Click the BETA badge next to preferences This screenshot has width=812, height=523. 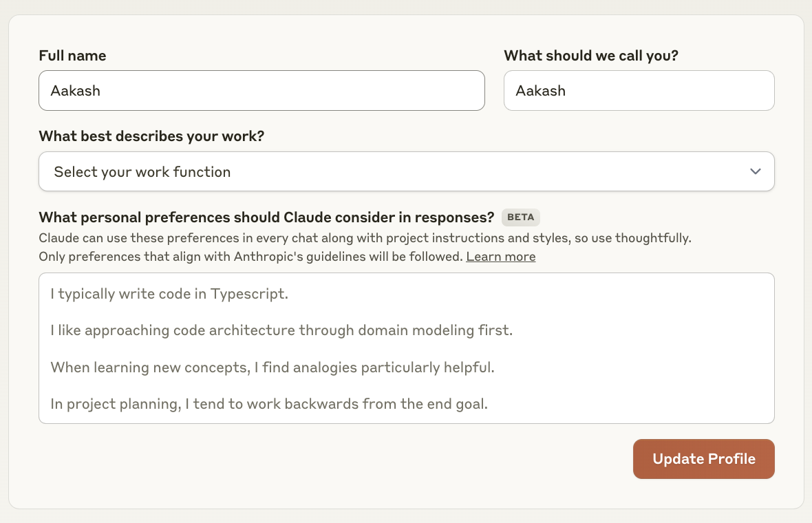(x=520, y=217)
